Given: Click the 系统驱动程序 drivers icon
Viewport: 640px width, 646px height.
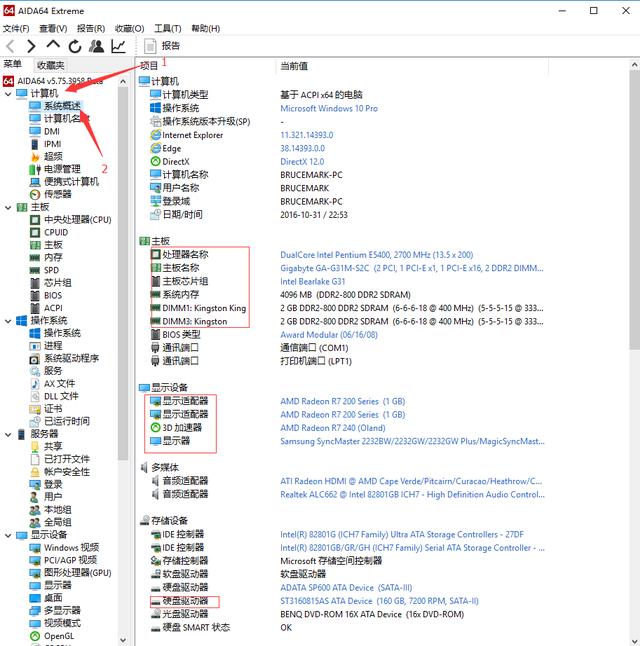Looking at the screenshot, I should pos(35,359).
